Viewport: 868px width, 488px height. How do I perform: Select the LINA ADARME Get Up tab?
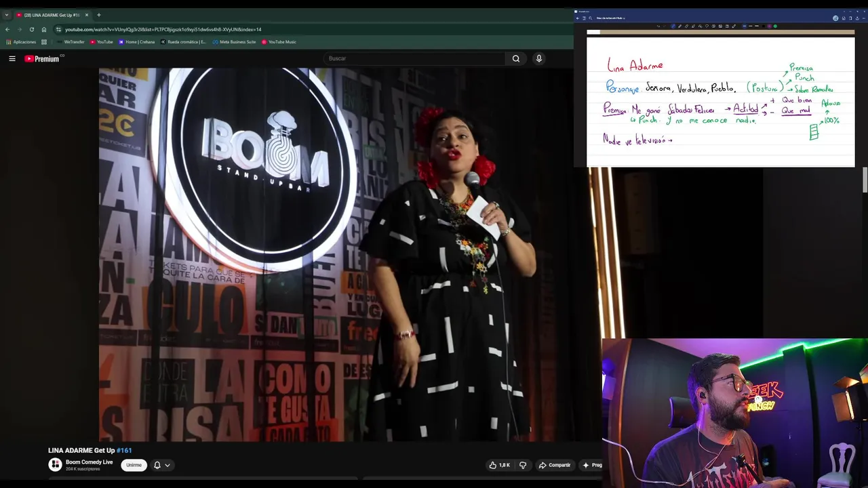pos(52,15)
